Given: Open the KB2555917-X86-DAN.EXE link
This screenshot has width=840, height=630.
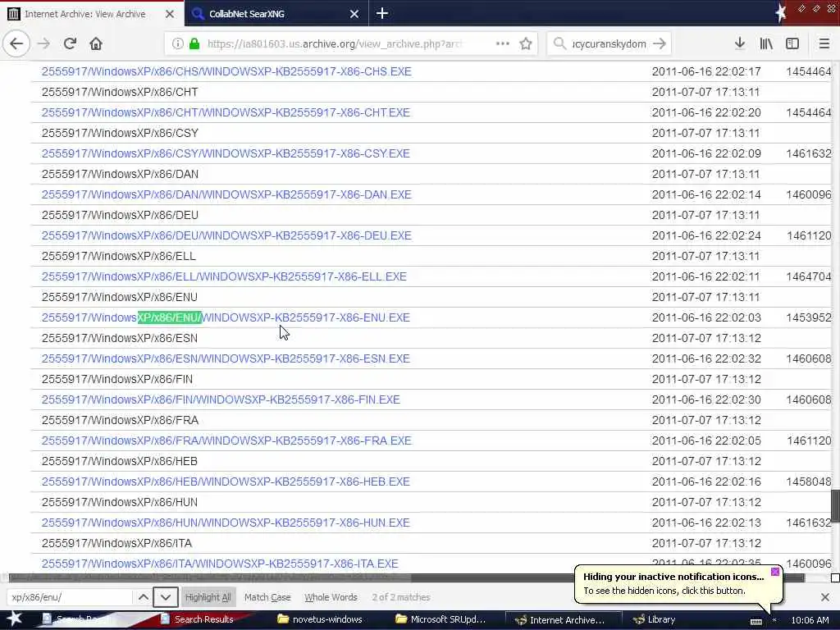Looking at the screenshot, I should click(x=226, y=194).
